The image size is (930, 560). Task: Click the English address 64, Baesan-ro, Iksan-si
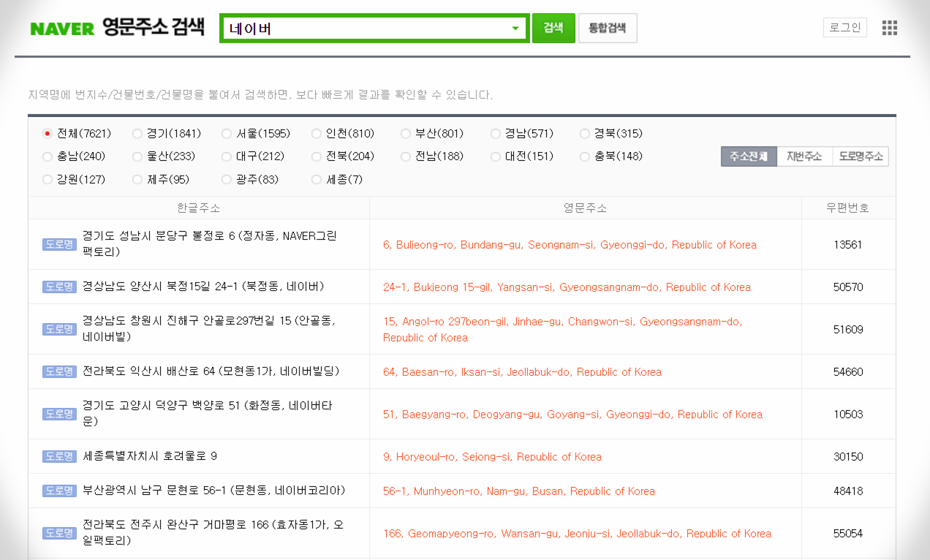(522, 372)
